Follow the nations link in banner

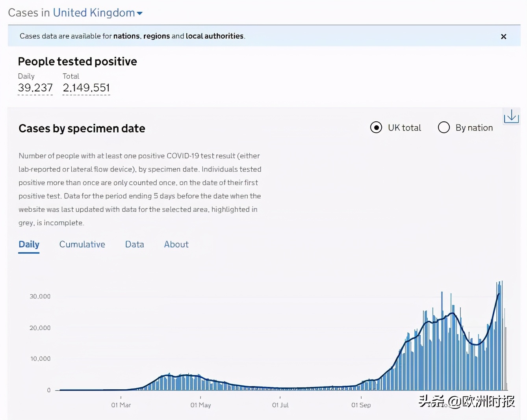tap(126, 36)
